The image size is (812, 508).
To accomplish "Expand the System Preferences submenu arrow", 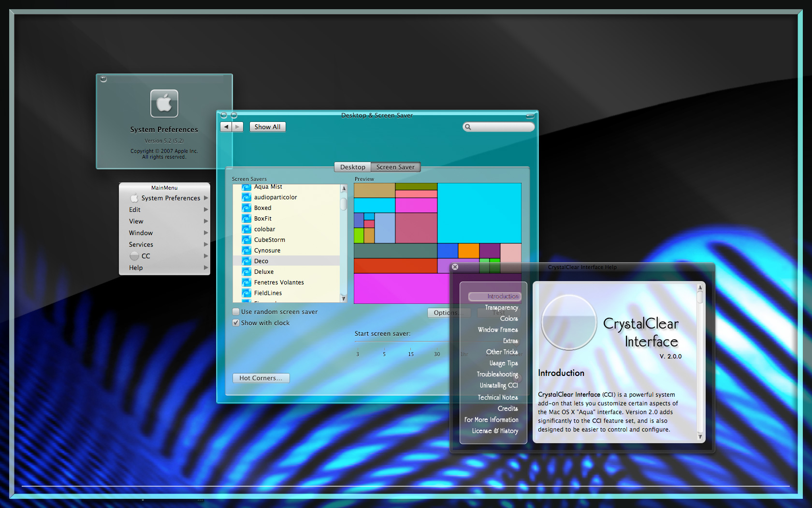I will pos(206,198).
